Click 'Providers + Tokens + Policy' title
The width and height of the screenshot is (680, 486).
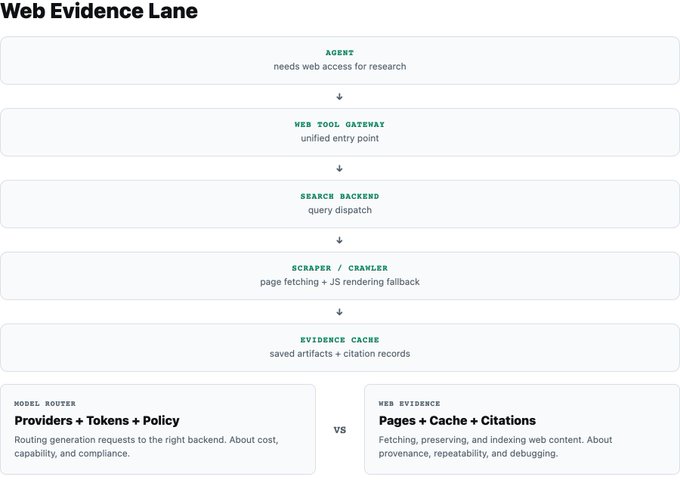tap(97, 421)
